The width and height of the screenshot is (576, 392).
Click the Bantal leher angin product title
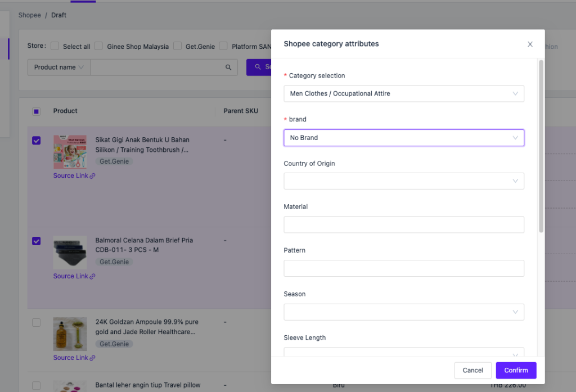tap(148, 385)
